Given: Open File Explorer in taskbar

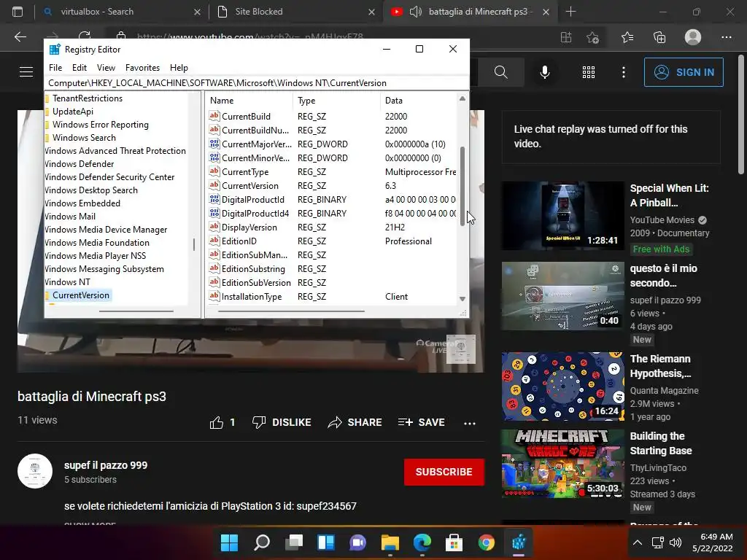Looking at the screenshot, I should pyautogui.click(x=390, y=542).
